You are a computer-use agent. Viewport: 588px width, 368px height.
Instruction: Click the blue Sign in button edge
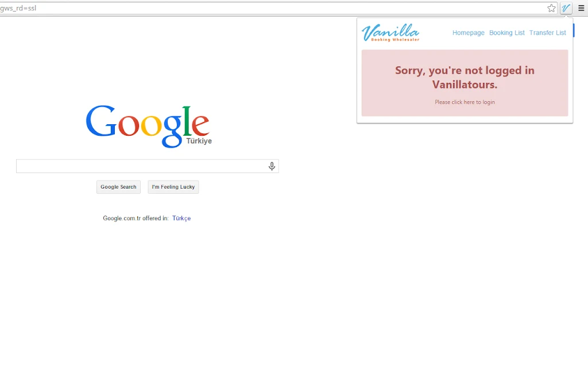(x=574, y=30)
